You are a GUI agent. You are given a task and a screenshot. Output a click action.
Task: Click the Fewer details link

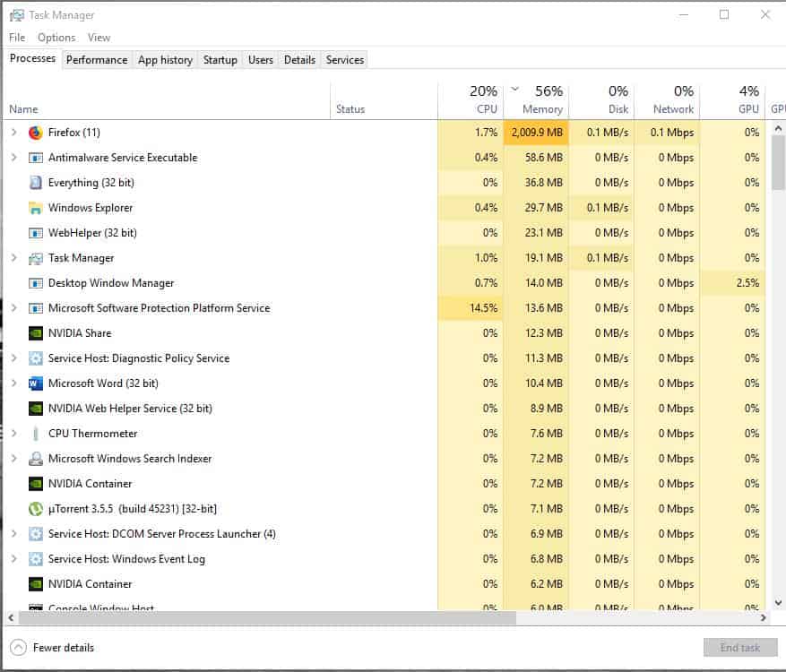pos(64,648)
